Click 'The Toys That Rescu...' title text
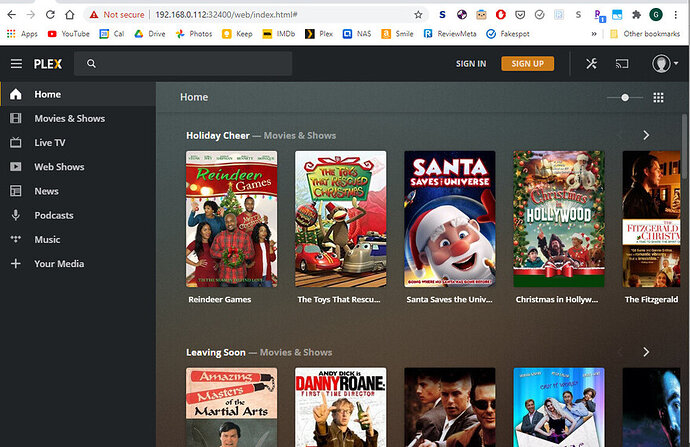The height and width of the screenshot is (447, 690). coord(339,300)
